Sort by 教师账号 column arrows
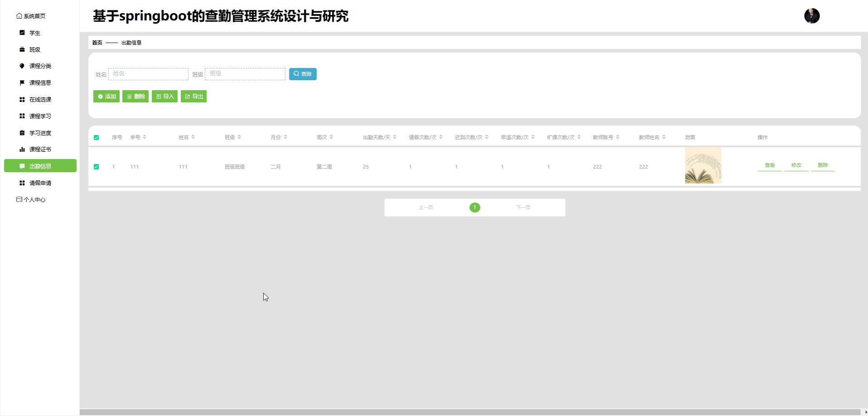 click(x=617, y=137)
